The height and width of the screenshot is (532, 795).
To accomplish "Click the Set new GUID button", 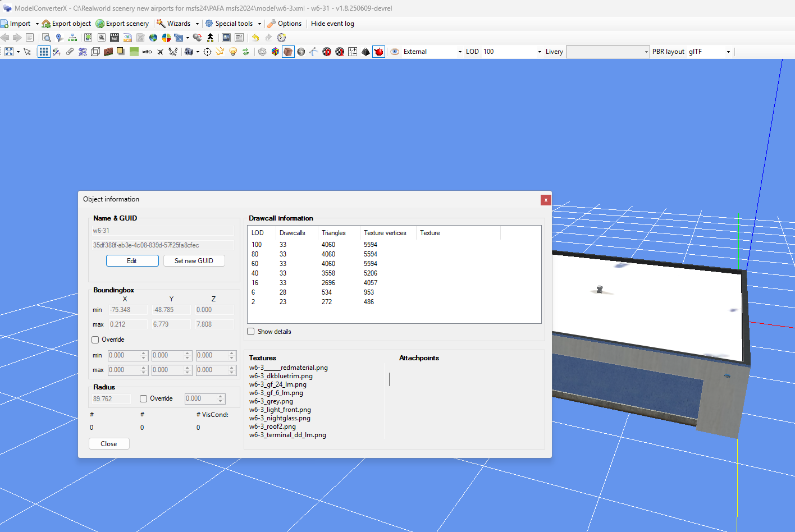I will click(194, 260).
